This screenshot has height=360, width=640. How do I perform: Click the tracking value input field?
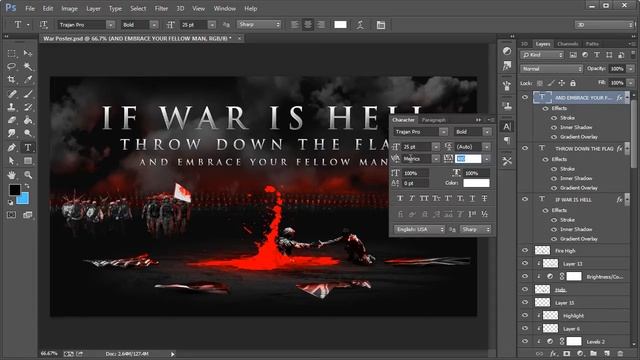coord(468,158)
